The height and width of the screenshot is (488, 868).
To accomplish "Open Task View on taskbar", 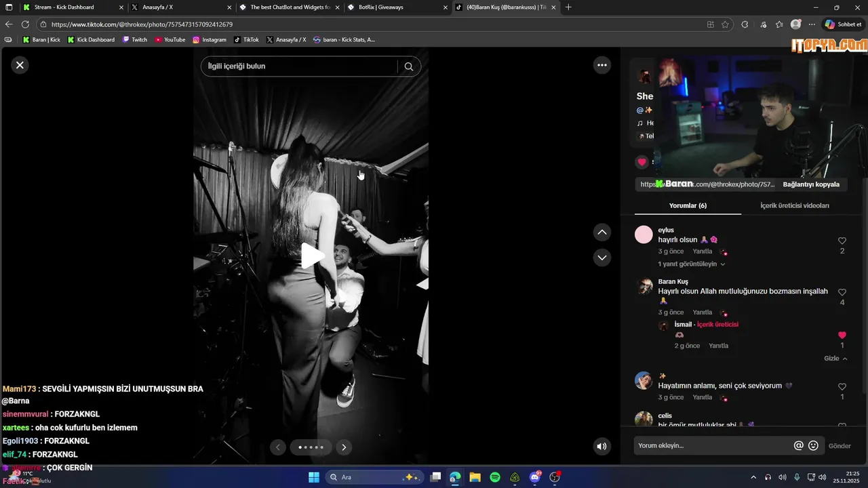I will pyautogui.click(x=435, y=477).
